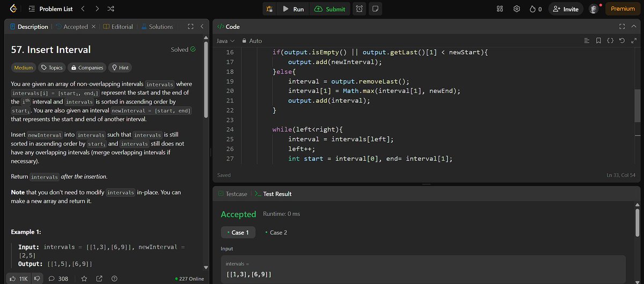The image size is (644, 284).
Task: Downvote the problem
Action: 38,279
